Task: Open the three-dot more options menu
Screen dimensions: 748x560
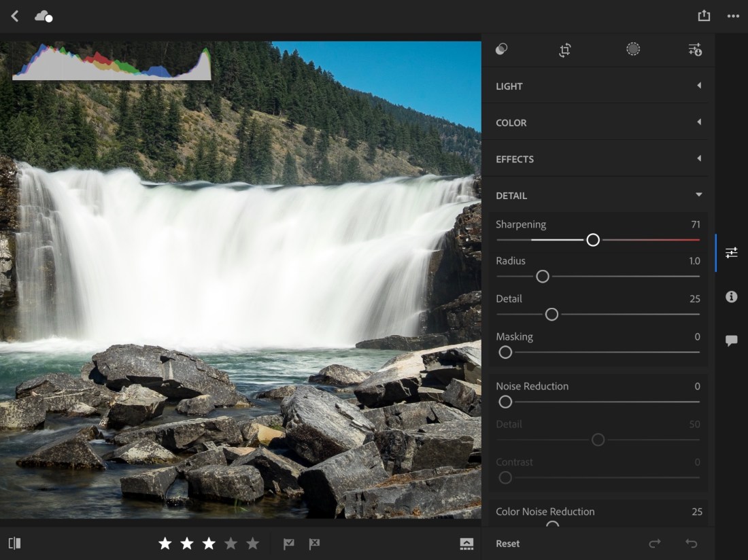Action: tap(733, 16)
